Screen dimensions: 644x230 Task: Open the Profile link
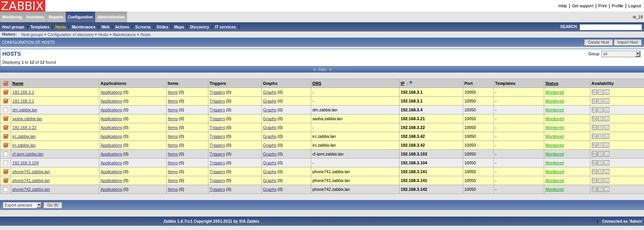(617, 6)
